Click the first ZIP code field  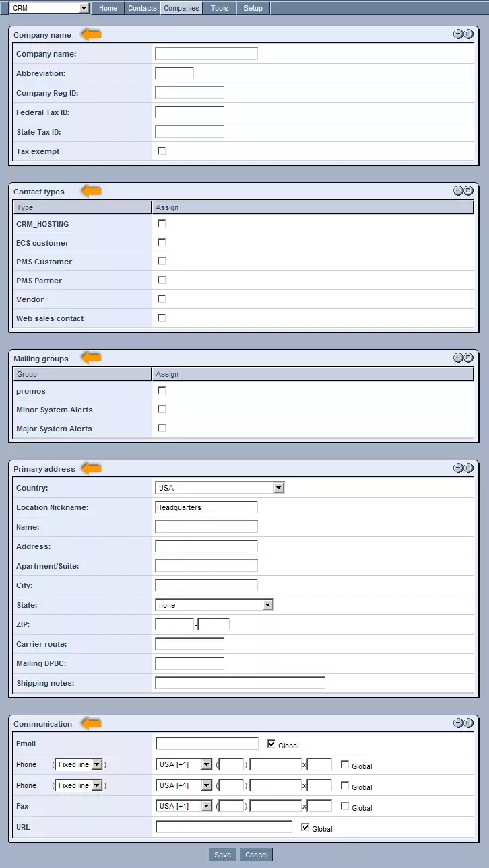(x=174, y=624)
